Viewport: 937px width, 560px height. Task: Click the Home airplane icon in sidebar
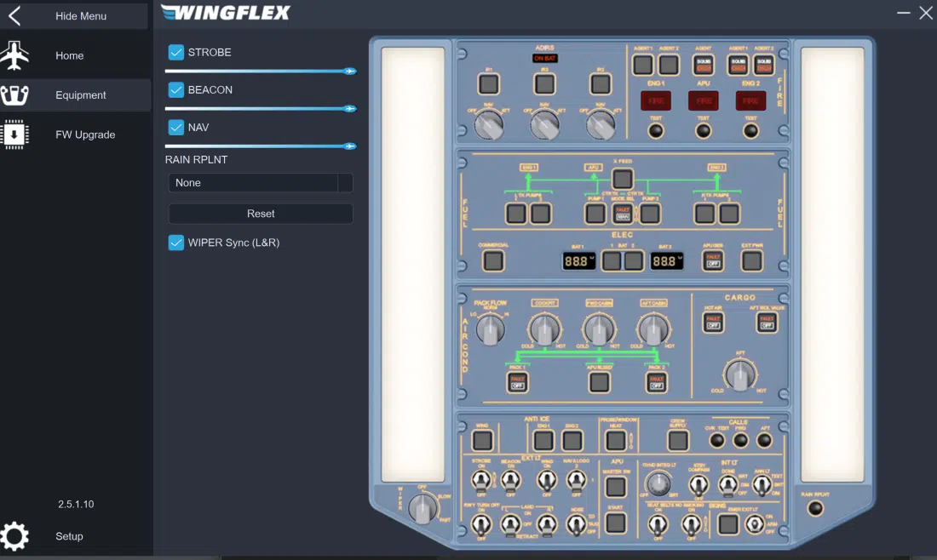click(14, 55)
